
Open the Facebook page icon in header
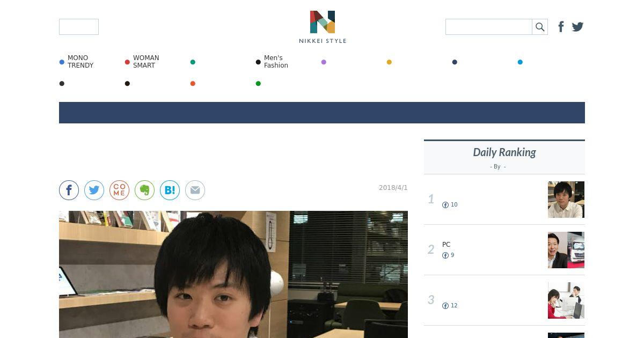pos(561,27)
